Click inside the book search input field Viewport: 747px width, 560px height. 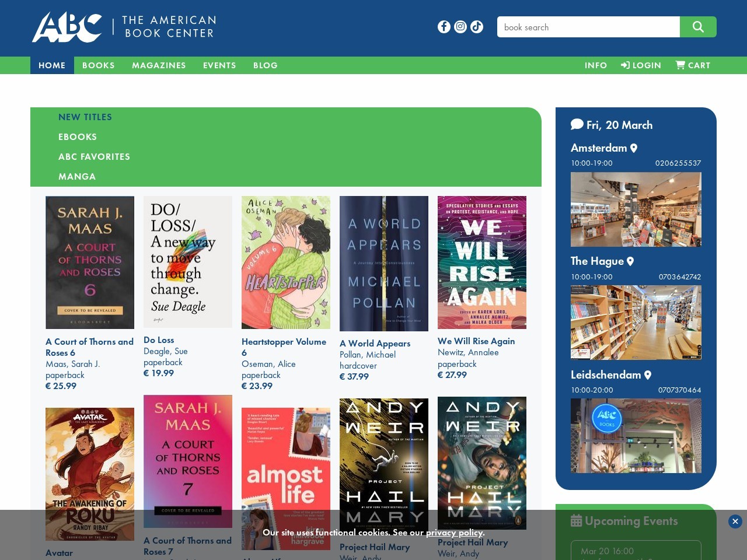click(x=588, y=27)
